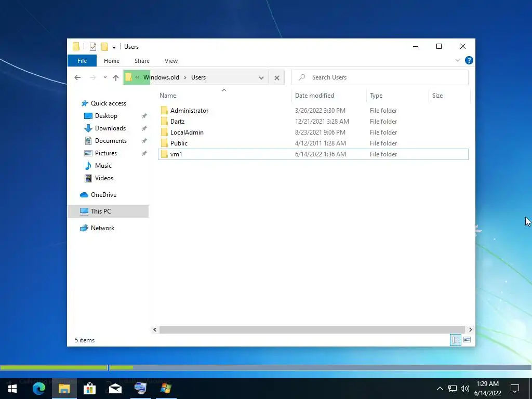Click Windows.old in the address bar

(161, 77)
